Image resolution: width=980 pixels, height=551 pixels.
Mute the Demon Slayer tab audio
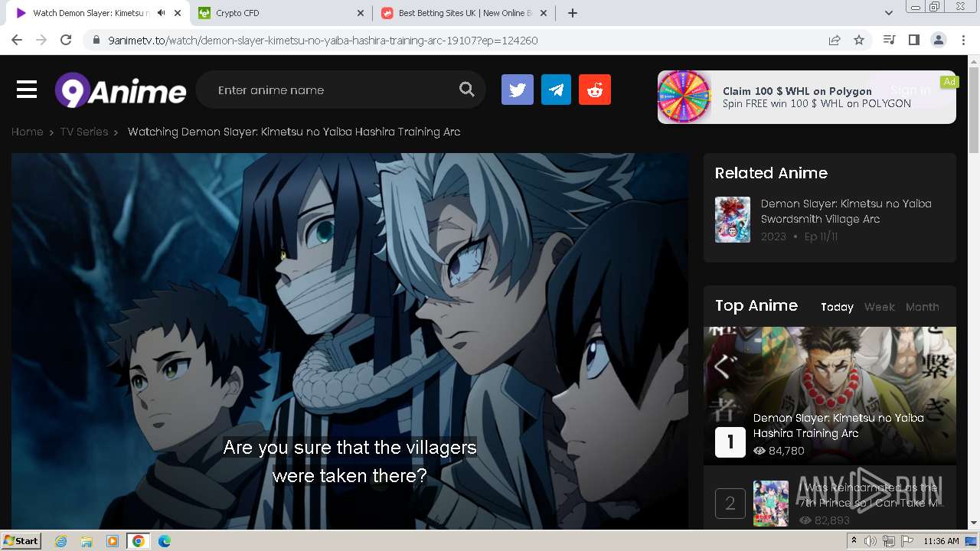162,13
